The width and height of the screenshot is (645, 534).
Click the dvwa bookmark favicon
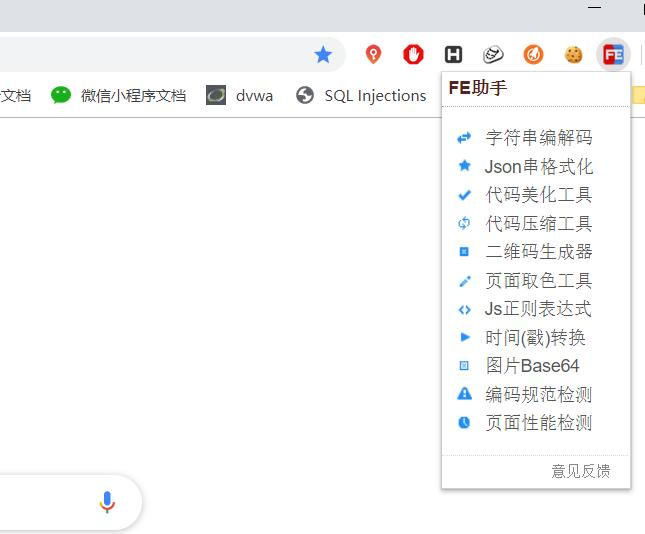pos(216,95)
